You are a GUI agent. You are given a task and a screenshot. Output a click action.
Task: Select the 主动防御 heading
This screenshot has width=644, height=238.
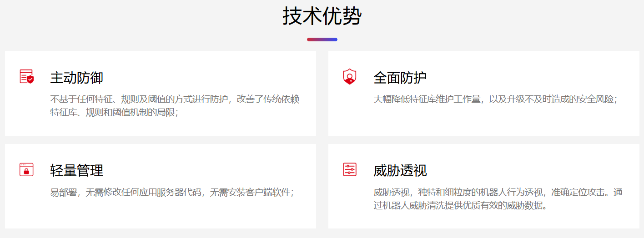coord(76,78)
